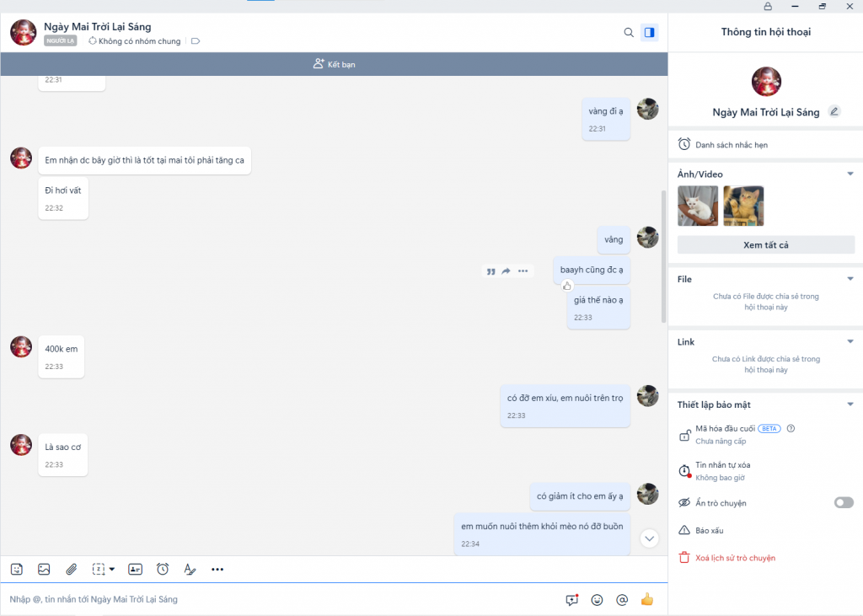This screenshot has width=863, height=616.
Task: Create a reminder with clock icon
Action: 163,569
